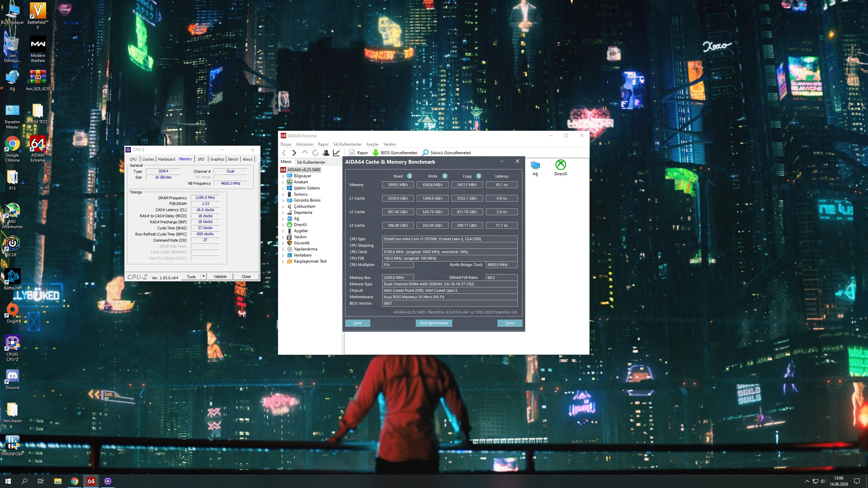
Task: Expand the Bilgisayar tree node
Action: tap(283, 176)
